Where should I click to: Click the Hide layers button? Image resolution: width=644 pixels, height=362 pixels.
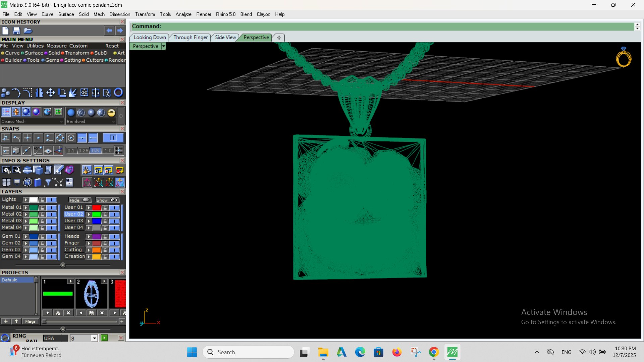(79, 200)
